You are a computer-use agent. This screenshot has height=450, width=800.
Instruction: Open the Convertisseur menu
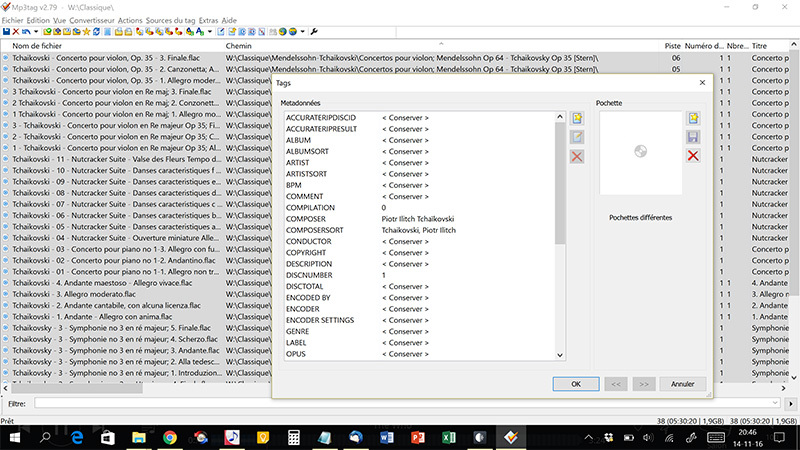pyautogui.click(x=92, y=20)
